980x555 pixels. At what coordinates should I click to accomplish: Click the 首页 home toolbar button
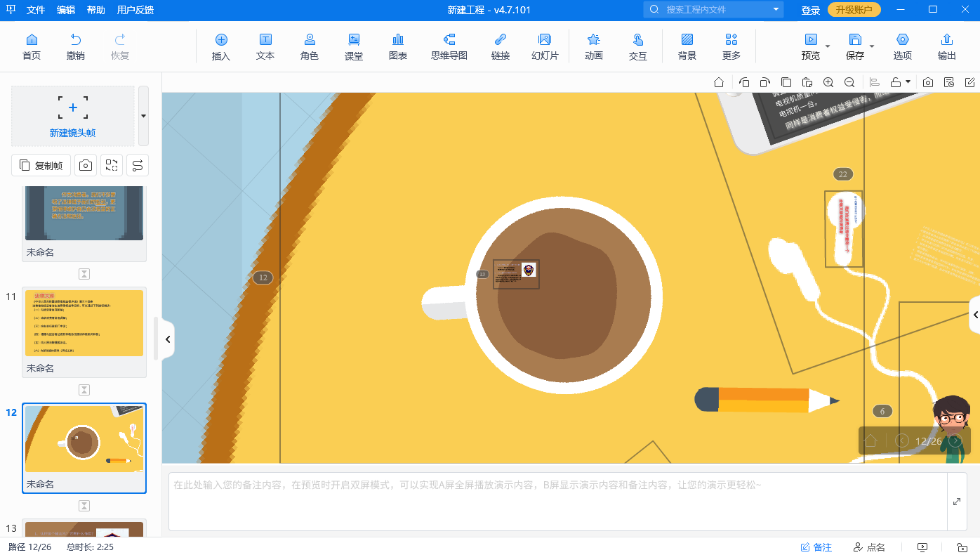click(32, 47)
